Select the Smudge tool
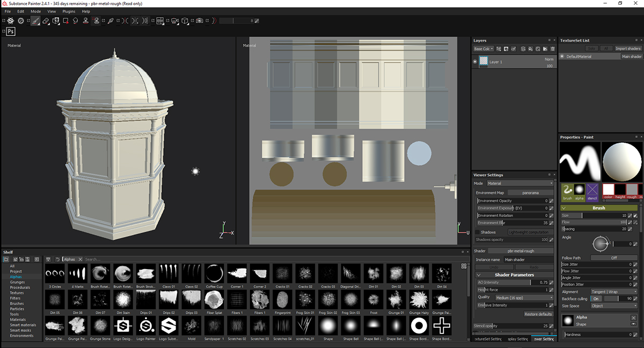 (75, 20)
